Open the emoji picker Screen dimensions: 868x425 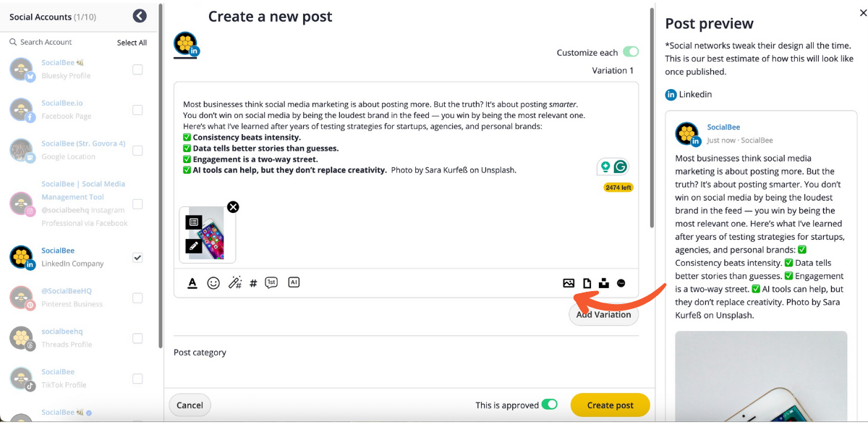pos(213,283)
